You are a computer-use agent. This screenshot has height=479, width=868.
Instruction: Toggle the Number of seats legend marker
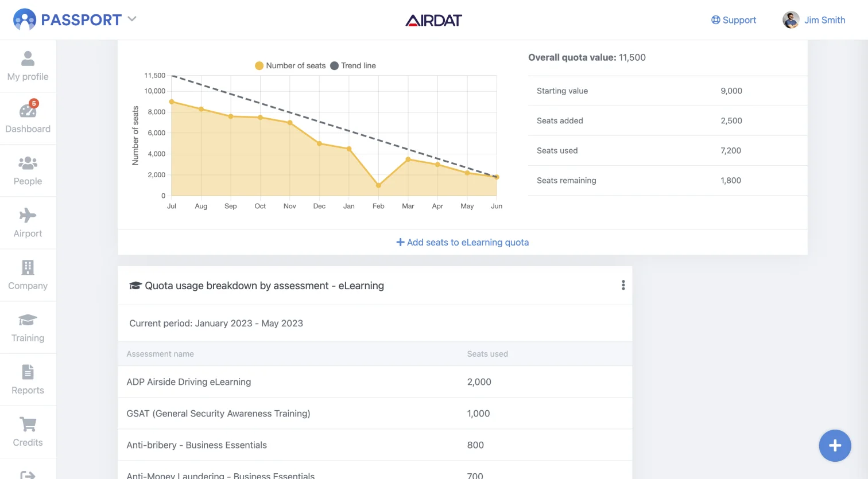click(x=259, y=65)
